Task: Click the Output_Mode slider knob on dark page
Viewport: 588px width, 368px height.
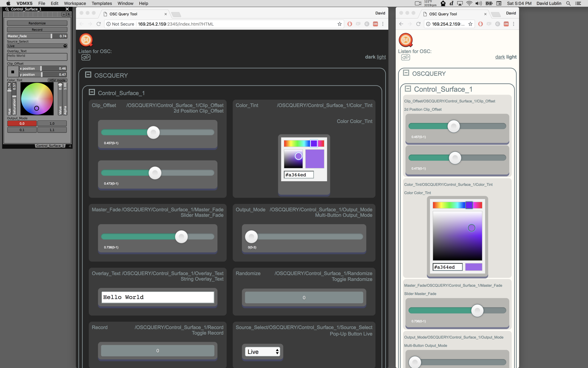Action: [x=251, y=237]
